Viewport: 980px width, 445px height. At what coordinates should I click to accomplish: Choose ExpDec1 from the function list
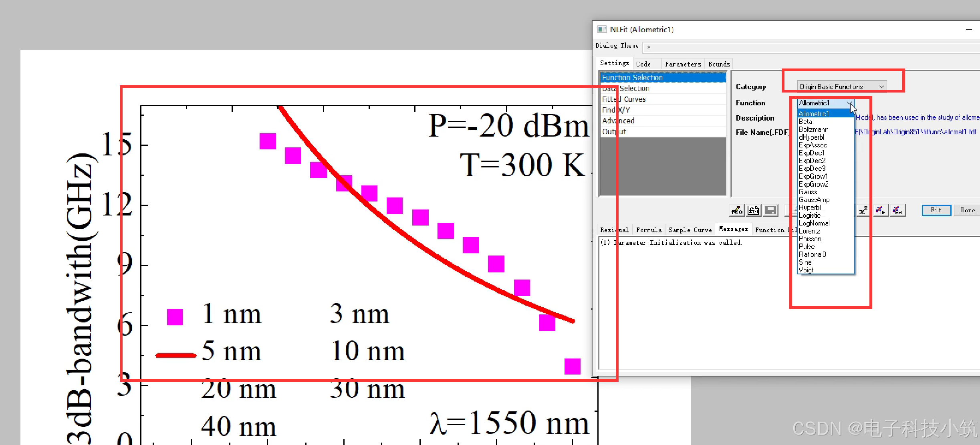click(812, 153)
